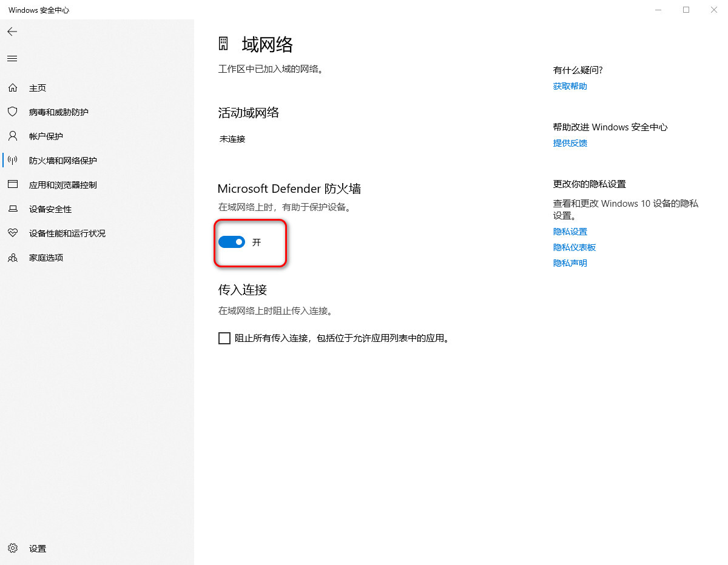
Task: Open 病毒和威胁防护 section
Action: click(x=59, y=112)
